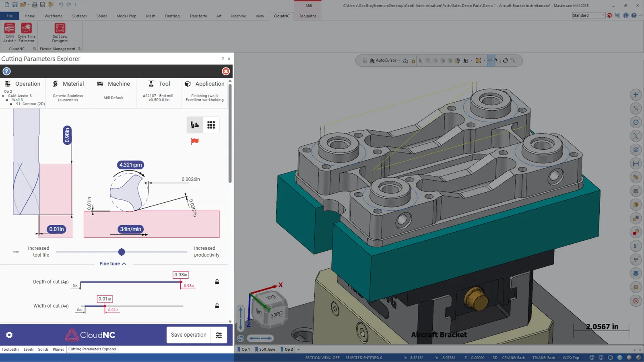644x362 pixels.
Task: Toggle the Width of cut lock
Action: (217, 306)
